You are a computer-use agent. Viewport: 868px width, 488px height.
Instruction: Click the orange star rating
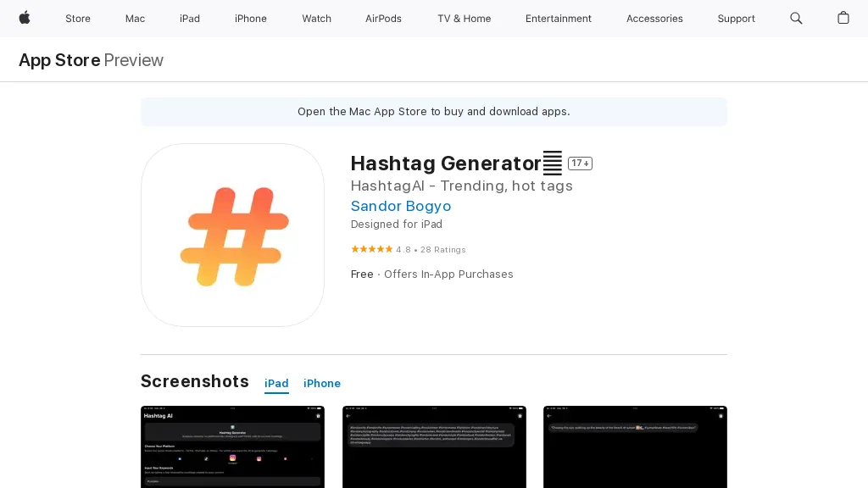tap(371, 249)
